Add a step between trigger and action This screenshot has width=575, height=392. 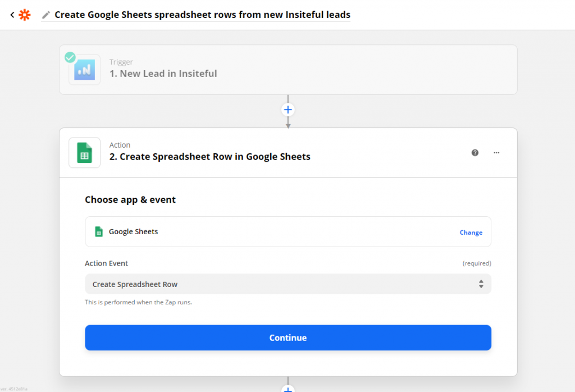coord(288,110)
